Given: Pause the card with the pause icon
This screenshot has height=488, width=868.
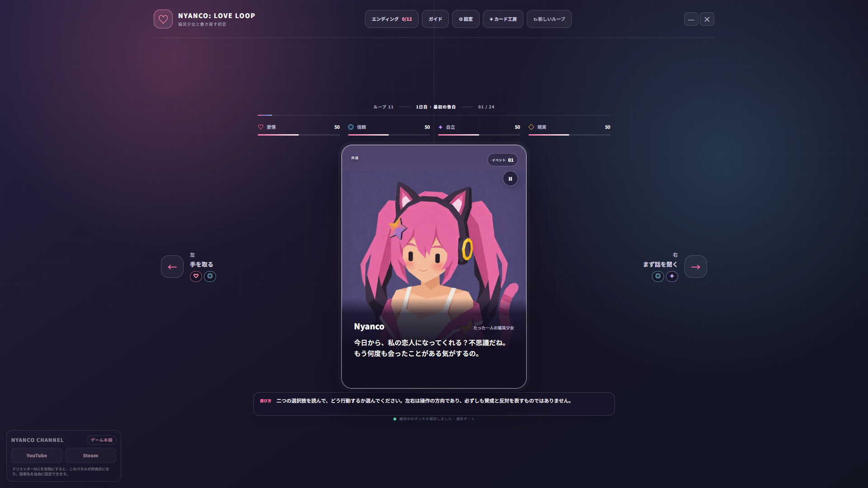Looking at the screenshot, I should 510,179.
